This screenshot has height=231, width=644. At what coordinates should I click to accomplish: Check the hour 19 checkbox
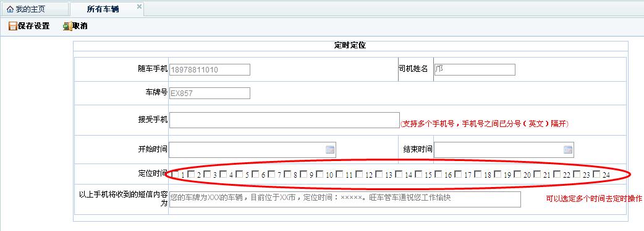pos(498,175)
